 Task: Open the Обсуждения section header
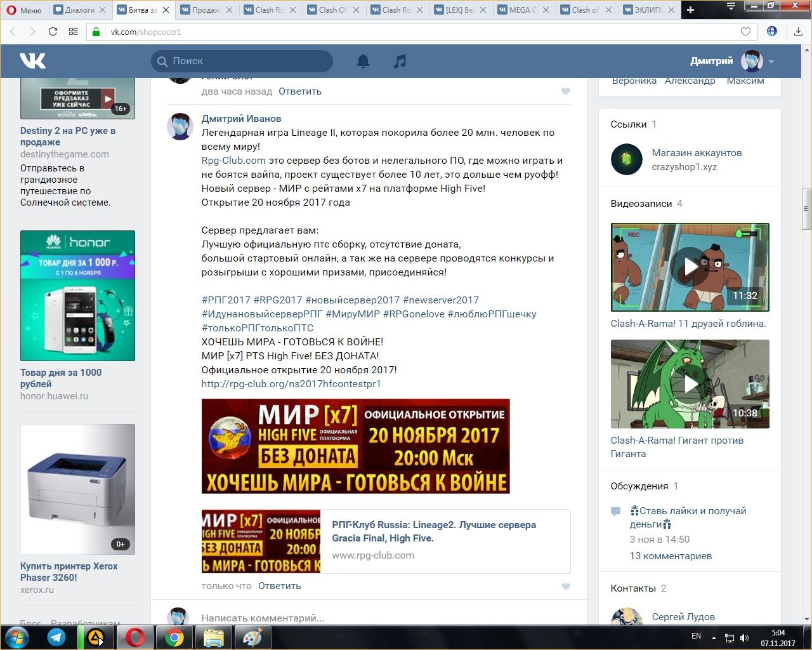(x=639, y=486)
